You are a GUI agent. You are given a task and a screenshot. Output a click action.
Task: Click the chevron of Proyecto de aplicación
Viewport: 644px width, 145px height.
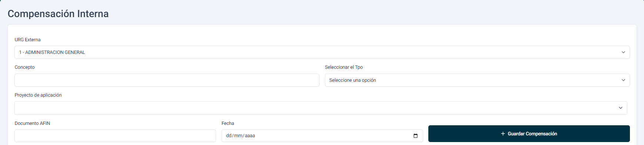[621, 108]
